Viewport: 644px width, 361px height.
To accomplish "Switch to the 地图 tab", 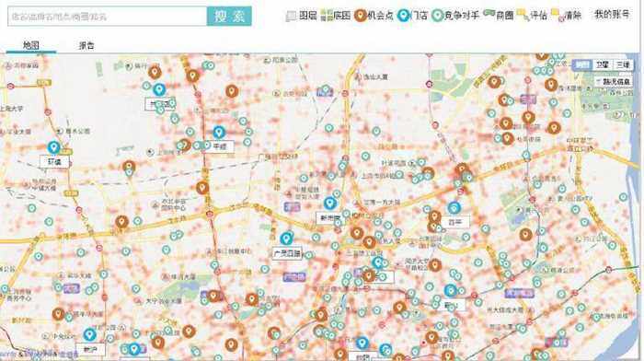I will click(31, 45).
